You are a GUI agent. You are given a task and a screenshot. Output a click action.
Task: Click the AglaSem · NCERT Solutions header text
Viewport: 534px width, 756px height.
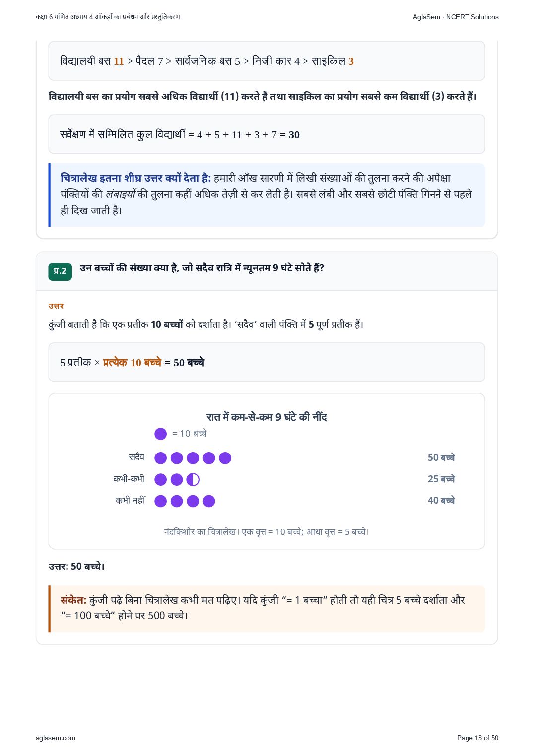(456, 17)
